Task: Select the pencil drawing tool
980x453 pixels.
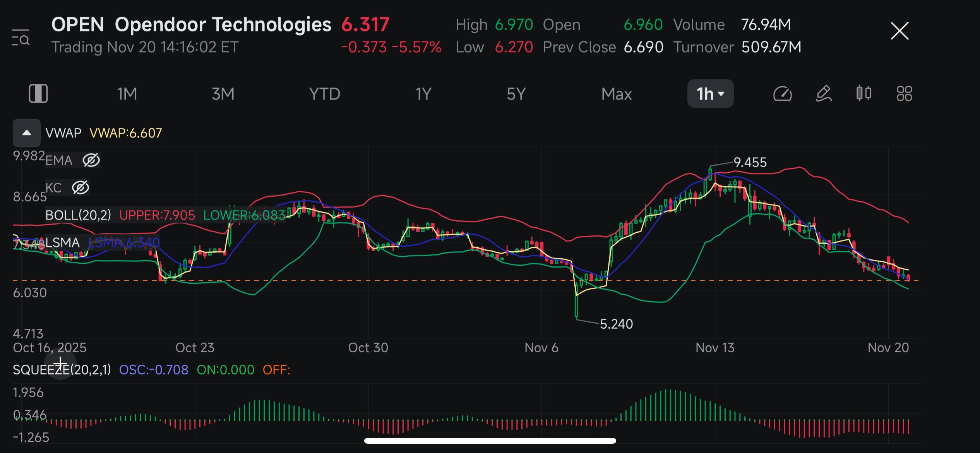Action: (x=824, y=94)
